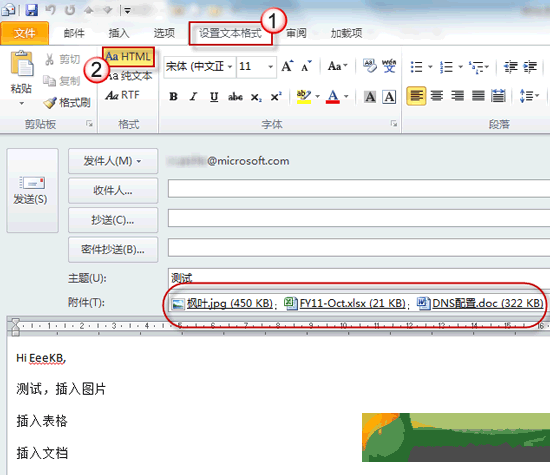550x475 pixels.
Task: Click the Send (S) button
Action: coord(32,190)
